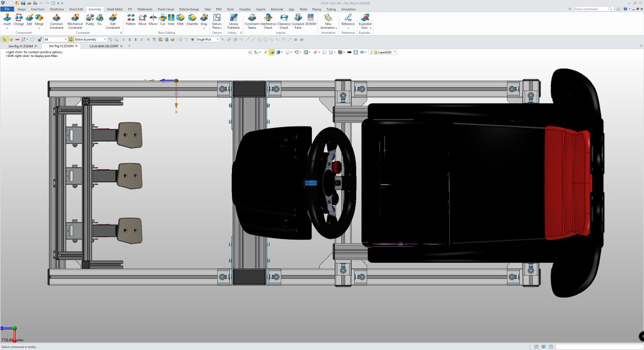Open the Edit component tool
Image resolution: width=644 pixels, height=350 pixels.
pyautogui.click(x=30, y=19)
